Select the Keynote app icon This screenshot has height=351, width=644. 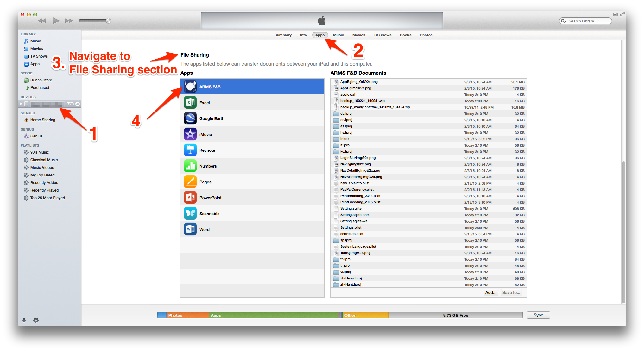[190, 150]
